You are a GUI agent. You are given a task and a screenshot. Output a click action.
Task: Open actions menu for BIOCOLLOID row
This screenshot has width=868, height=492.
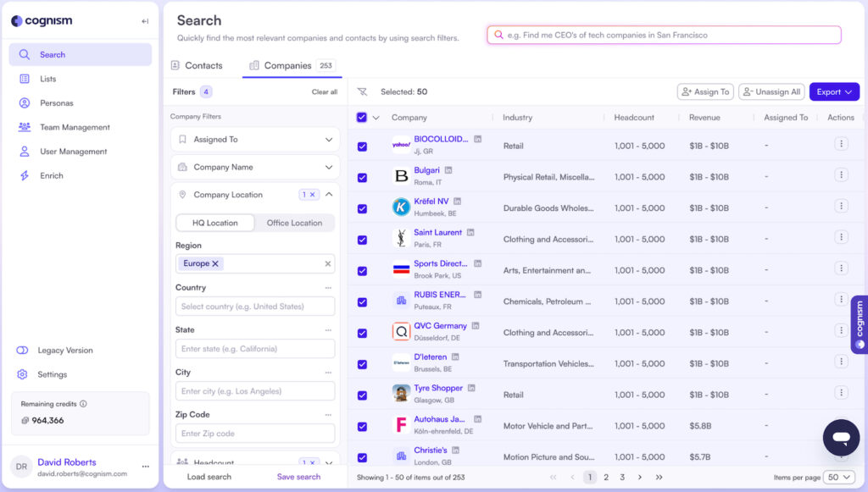pos(841,144)
